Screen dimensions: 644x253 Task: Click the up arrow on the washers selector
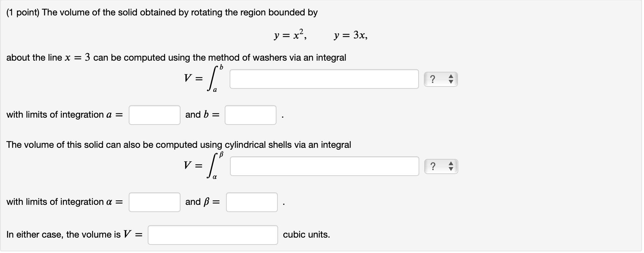point(451,76)
